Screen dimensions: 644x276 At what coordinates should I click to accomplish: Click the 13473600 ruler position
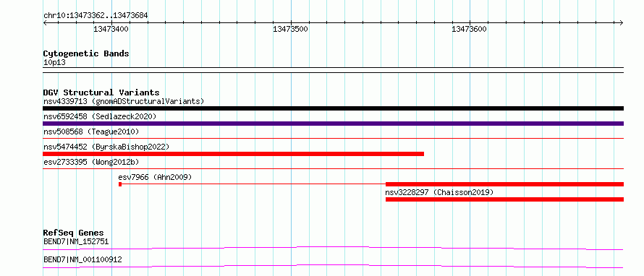click(469, 29)
